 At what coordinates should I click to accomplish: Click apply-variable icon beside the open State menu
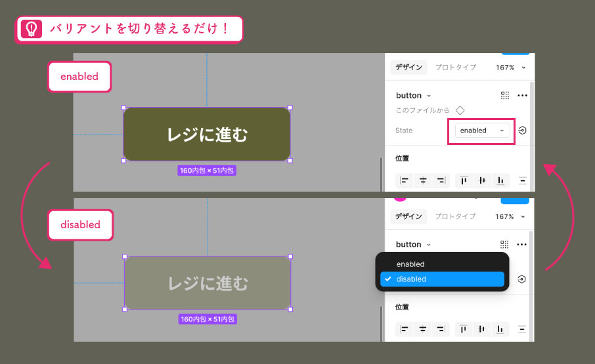click(521, 279)
